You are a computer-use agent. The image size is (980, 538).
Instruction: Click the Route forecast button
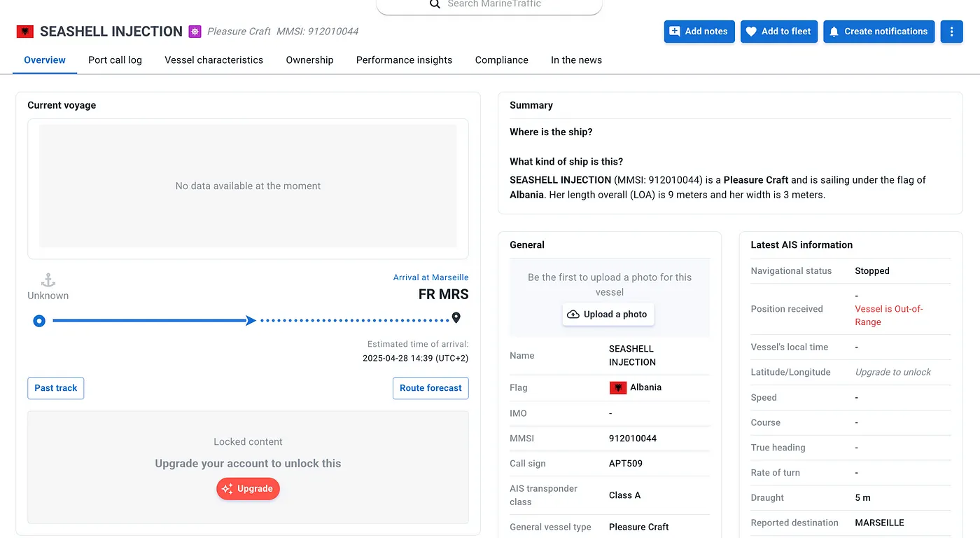coord(430,388)
